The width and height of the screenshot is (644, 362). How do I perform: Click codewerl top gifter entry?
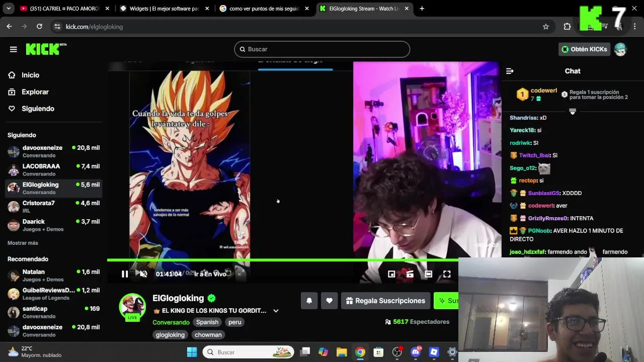coord(537,95)
